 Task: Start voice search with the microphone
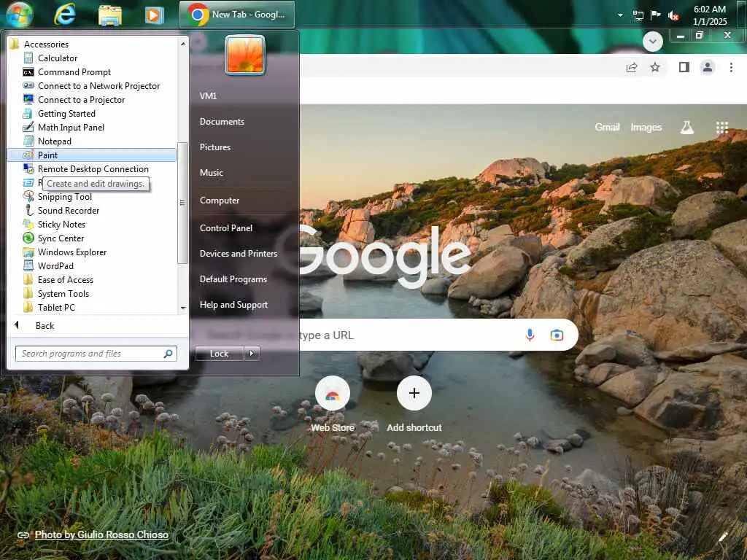(x=530, y=335)
